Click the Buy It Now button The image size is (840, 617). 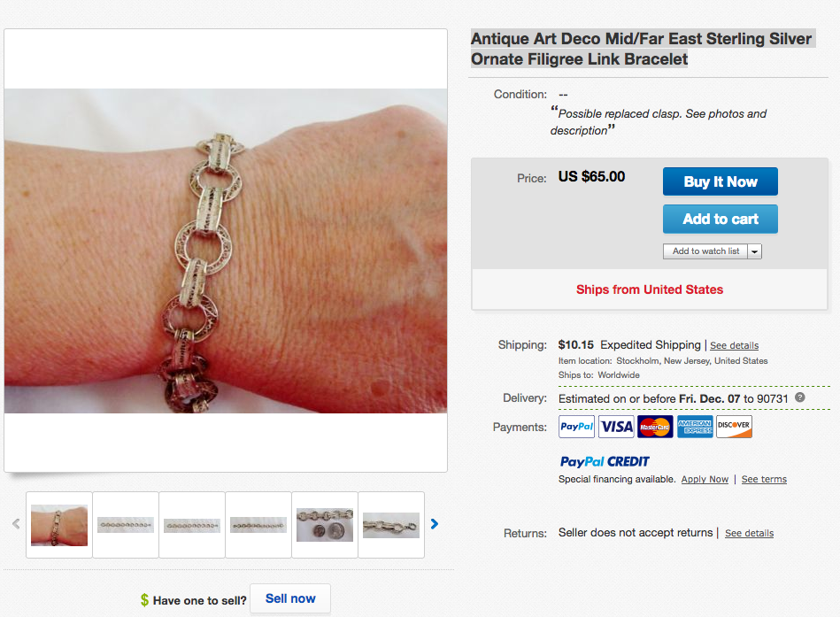tap(720, 181)
